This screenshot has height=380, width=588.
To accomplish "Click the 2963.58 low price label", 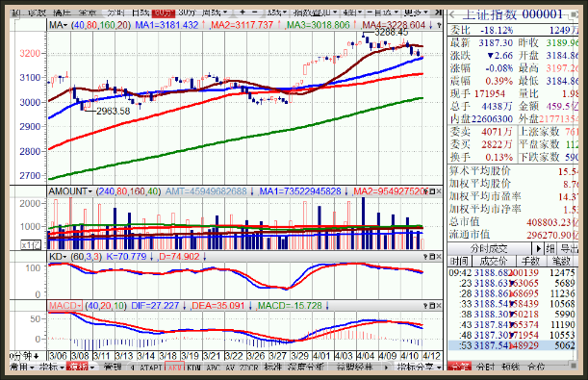I will [x=114, y=111].
